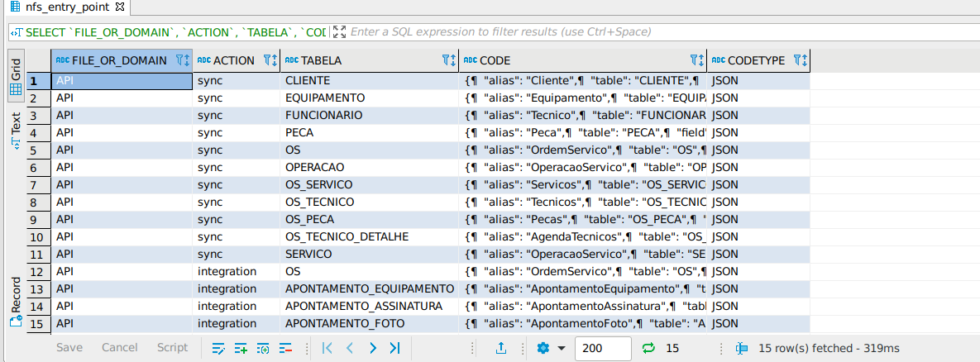The height and width of the screenshot is (362, 980).
Task: Click the export data icon
Action: click(x=500, y=348)
